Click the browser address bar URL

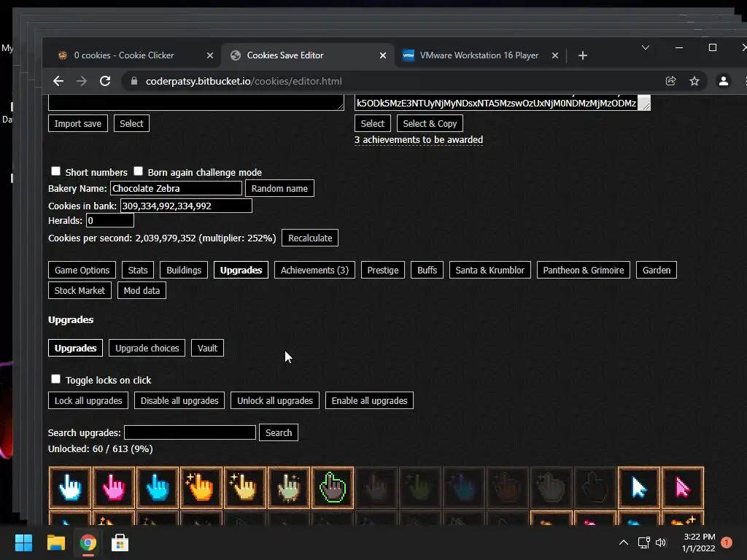coord(244,81)
